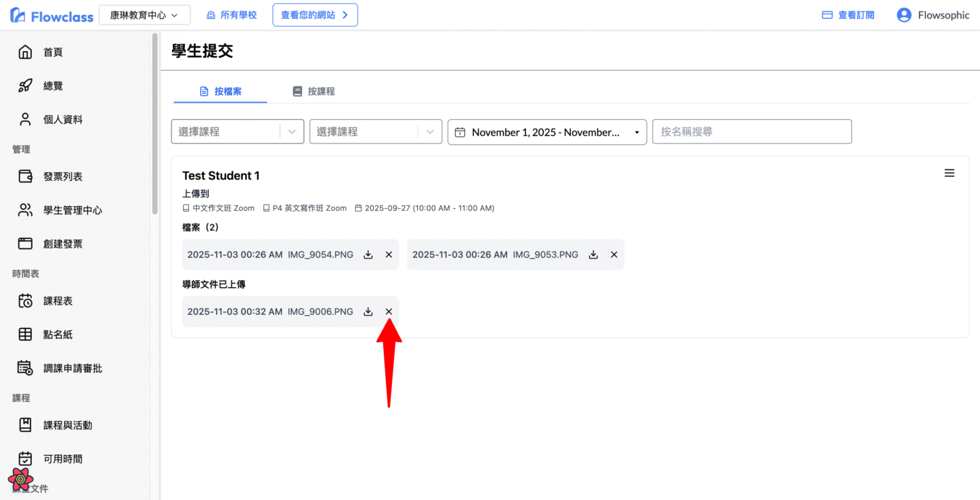Image resolution: width=980 pixels, height=500 pixels.
Task: Click the 查看您的網站 button
Action: coord(315,15)
